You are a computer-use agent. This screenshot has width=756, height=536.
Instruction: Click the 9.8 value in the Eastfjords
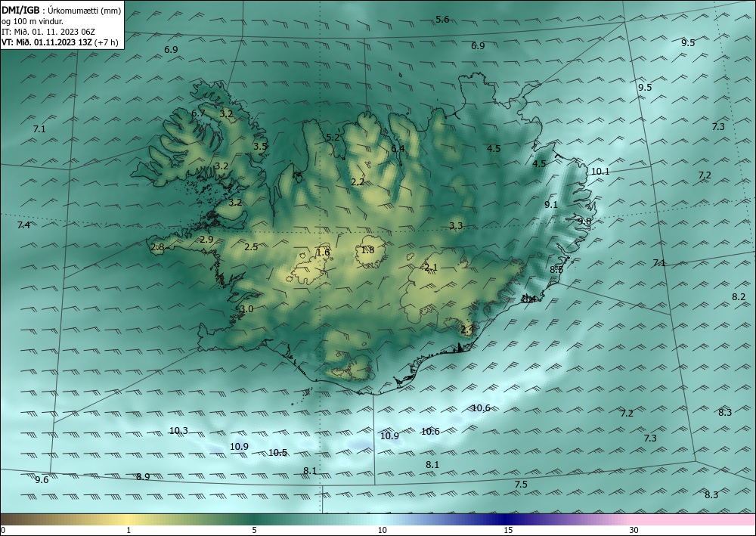[x=584, y=221]
